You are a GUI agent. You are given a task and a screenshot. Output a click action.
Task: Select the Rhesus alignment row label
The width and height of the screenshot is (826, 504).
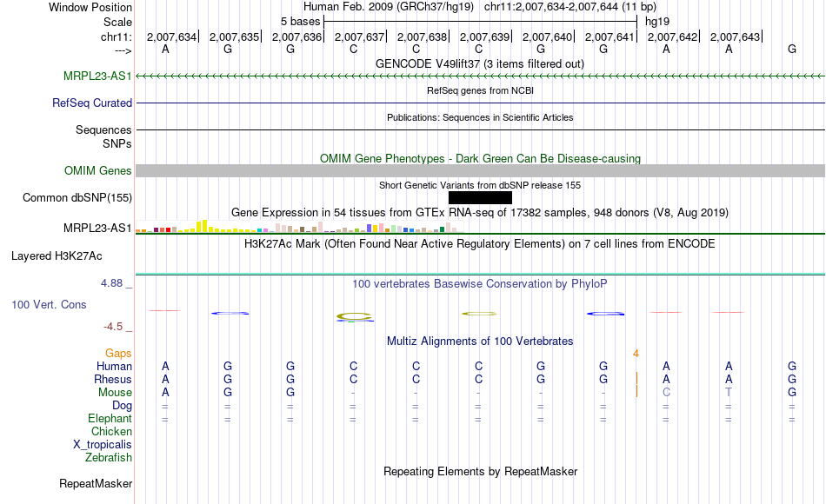coord(113,380)
